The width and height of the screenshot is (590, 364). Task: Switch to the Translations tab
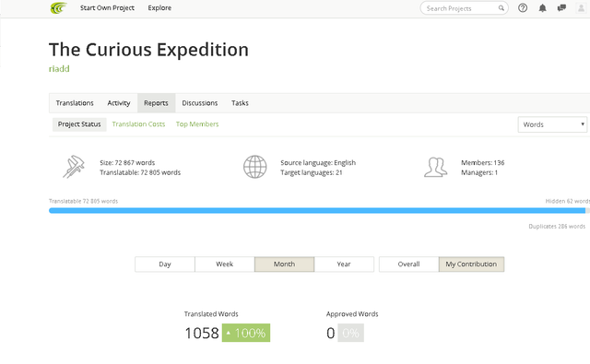coord(75,103)
